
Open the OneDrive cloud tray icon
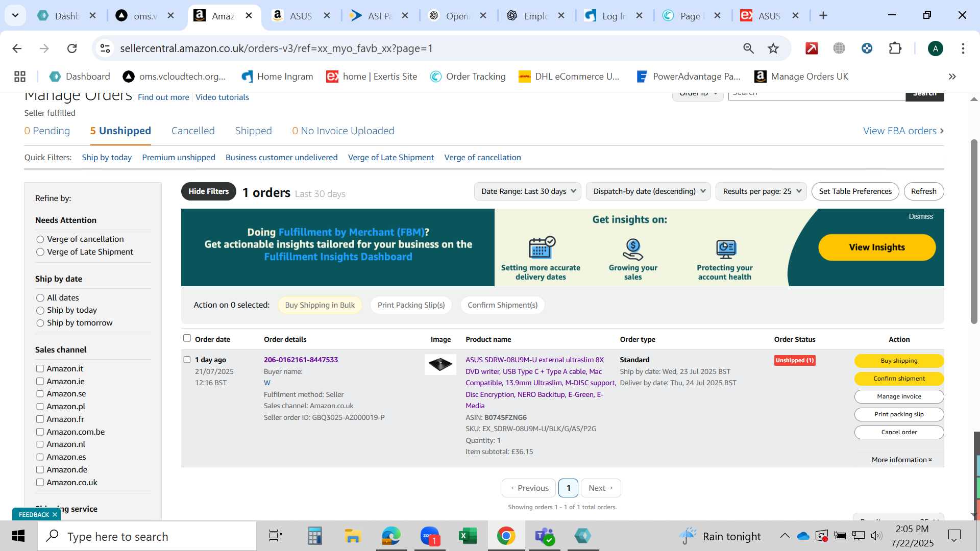click(803, 536)
